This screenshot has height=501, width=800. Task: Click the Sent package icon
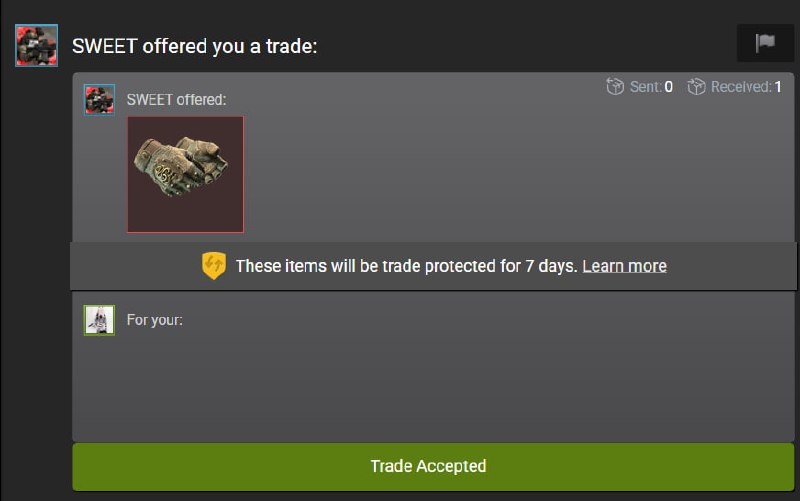(615, 86)
